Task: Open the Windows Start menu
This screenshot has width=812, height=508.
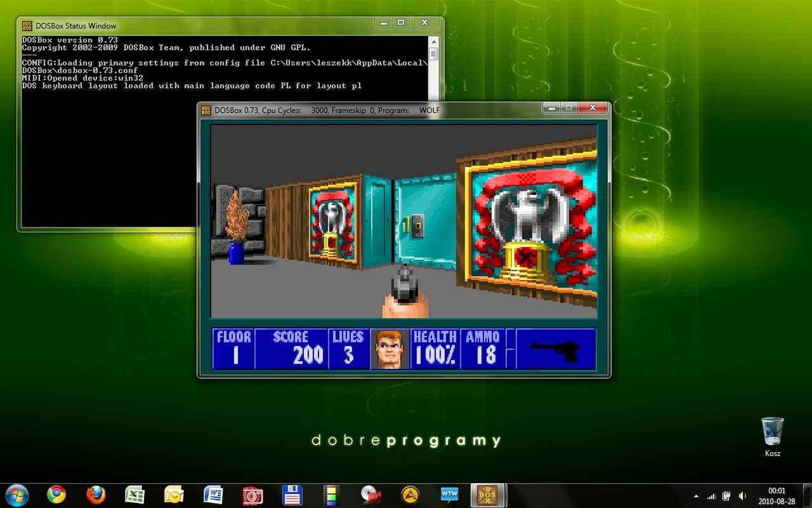Action: point(17,495)
